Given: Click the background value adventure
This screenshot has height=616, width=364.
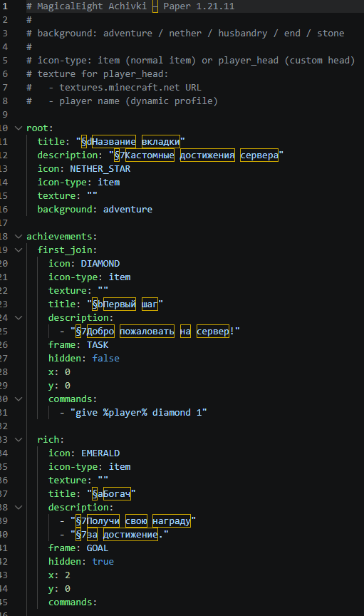Looking at the screenshot, I should 128,210.
